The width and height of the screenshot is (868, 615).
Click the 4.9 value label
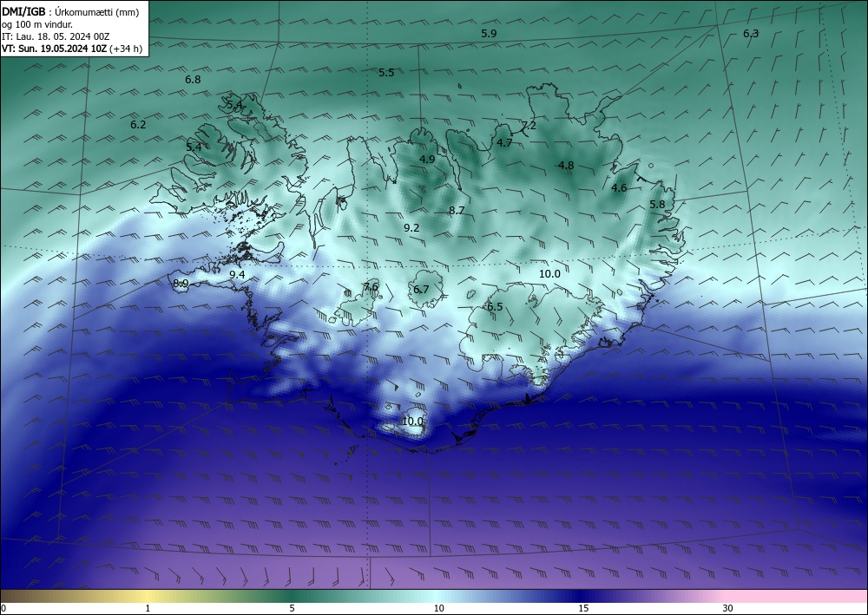[427, 159]
